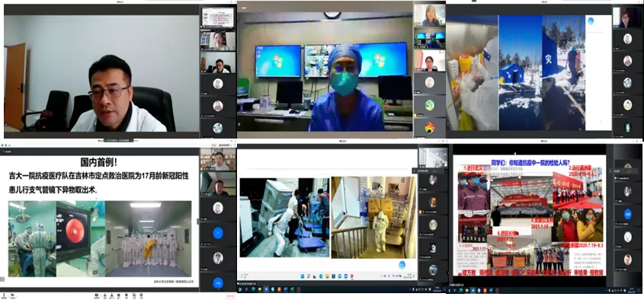The image size is (644, 300).
Task: Toggle microphone mute in meeting toolbar under bronchoscopy slide
Action: 4,295
